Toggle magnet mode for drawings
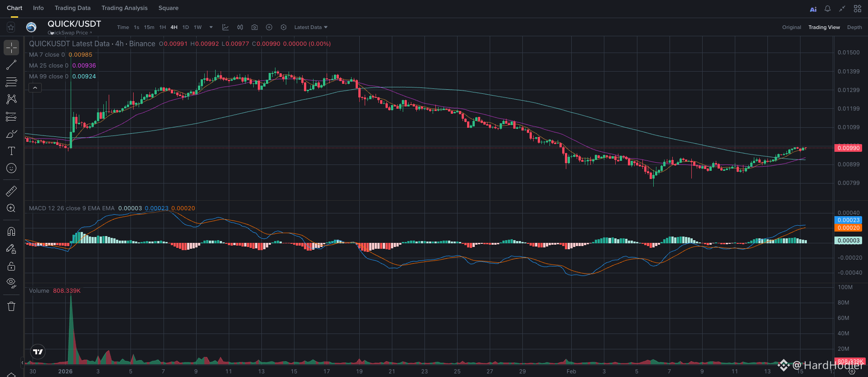The height and width of the screenshot is (377, 868). coord(11,232)
